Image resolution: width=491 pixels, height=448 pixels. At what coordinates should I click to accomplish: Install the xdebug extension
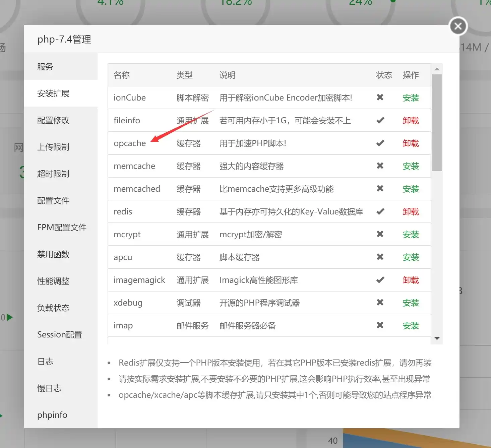click(411, 303)
